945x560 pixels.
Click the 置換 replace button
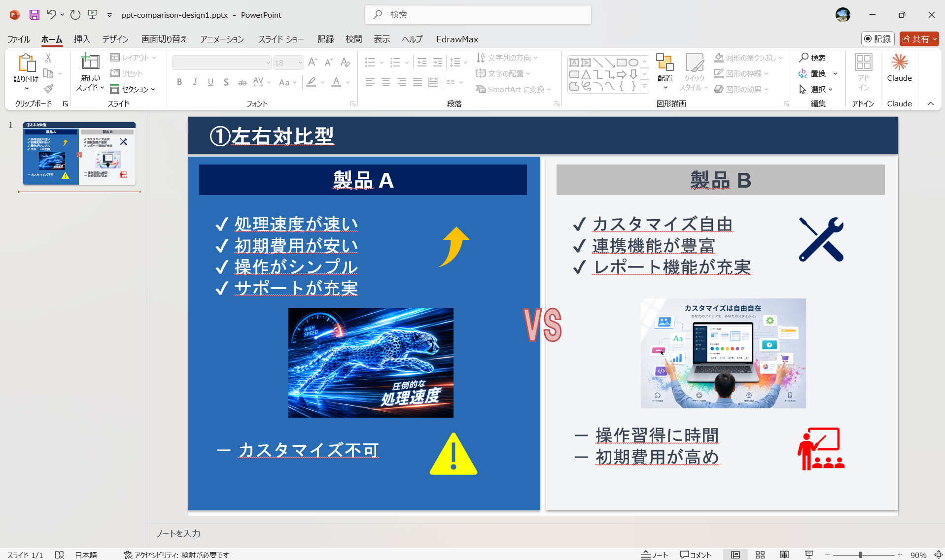[x=812, y=73]
